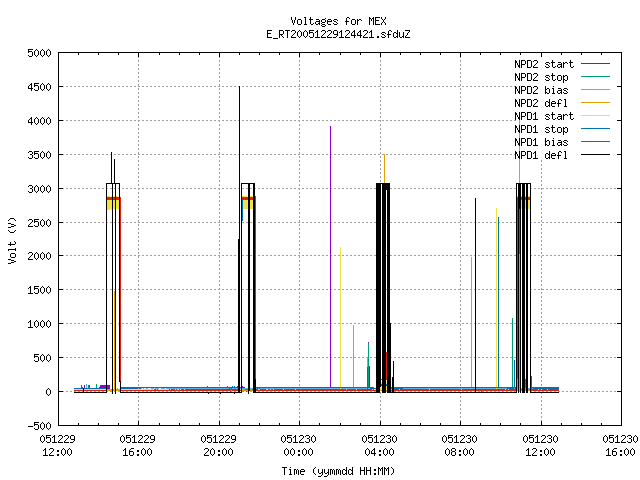
Task: Select the NPD1 defl legend label
Action: point(541,156)
